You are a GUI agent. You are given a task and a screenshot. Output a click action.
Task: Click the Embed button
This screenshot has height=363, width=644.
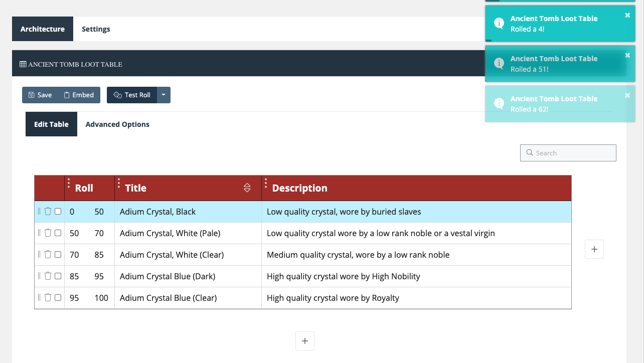(79, 95)
